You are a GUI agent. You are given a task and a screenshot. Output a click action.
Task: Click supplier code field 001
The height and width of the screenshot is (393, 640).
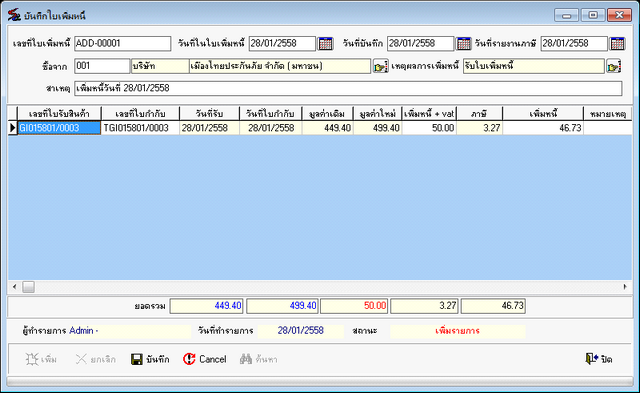(102, 66)
